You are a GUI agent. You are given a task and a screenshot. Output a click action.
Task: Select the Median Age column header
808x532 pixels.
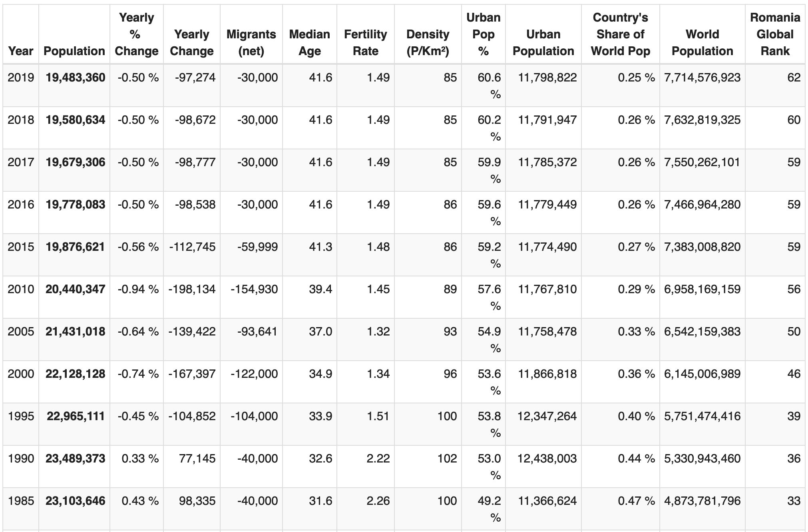click(x=310, y=43)
